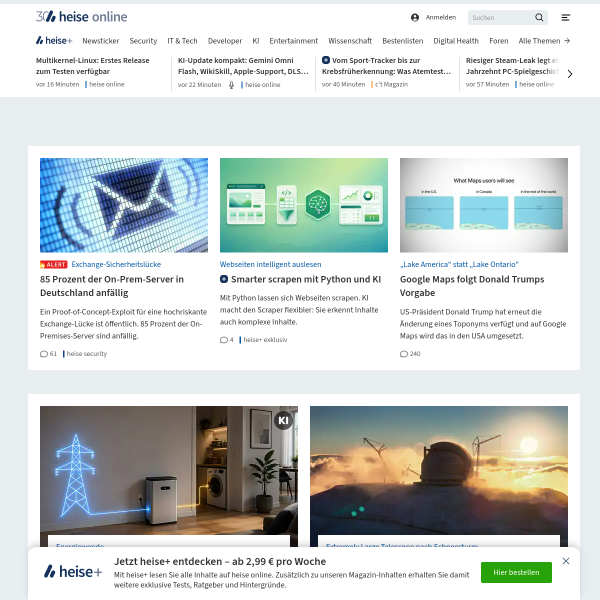
Task: Click the user account icon beside Anmelden
Action: 415,18
